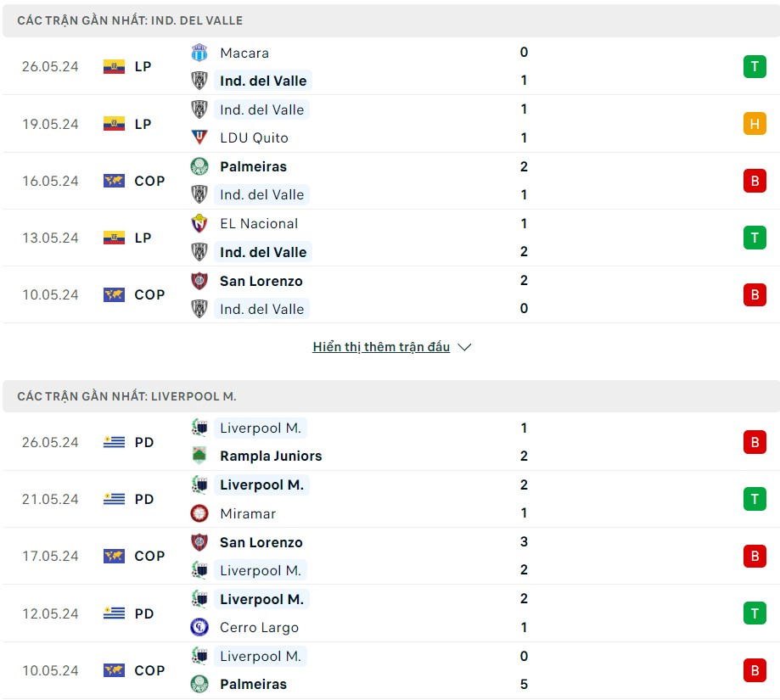Click the Macara club crest icon

(200, 53)
